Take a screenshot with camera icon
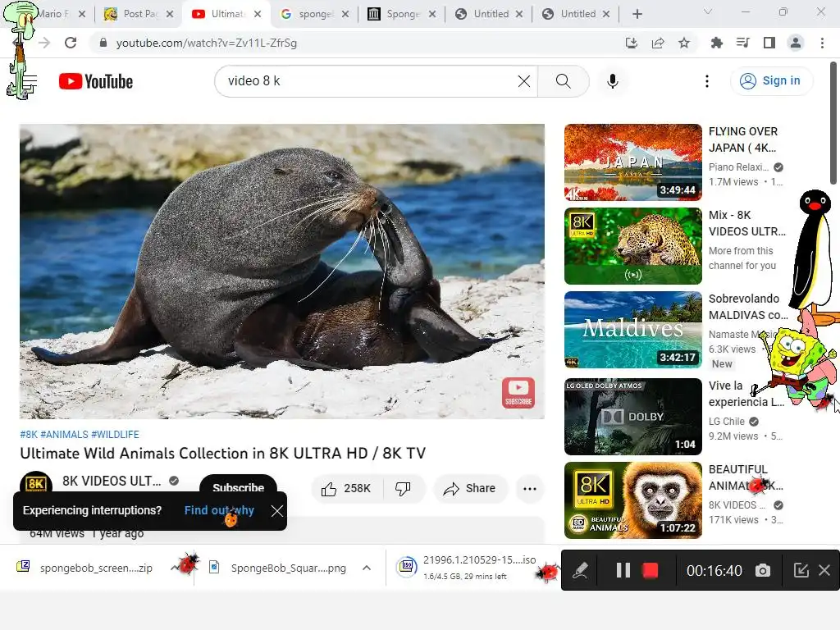The width and height of the screenshot is (840, 630). (763, 571)
